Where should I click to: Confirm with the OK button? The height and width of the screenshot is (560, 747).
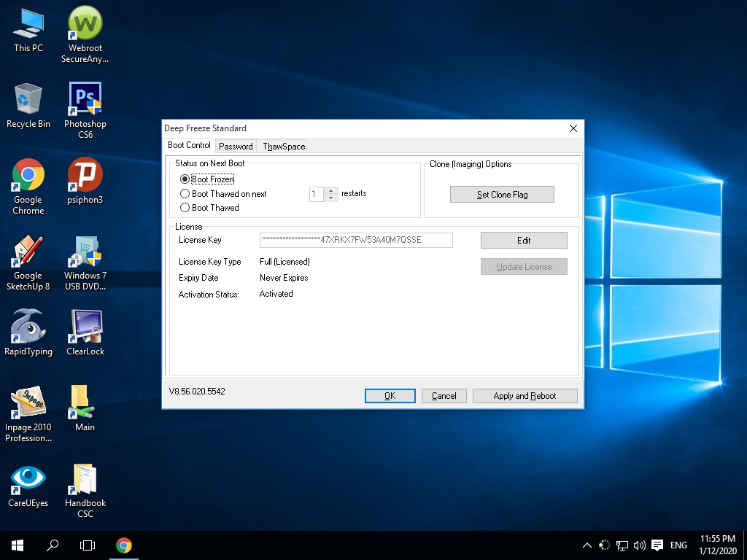coord(390,396)
